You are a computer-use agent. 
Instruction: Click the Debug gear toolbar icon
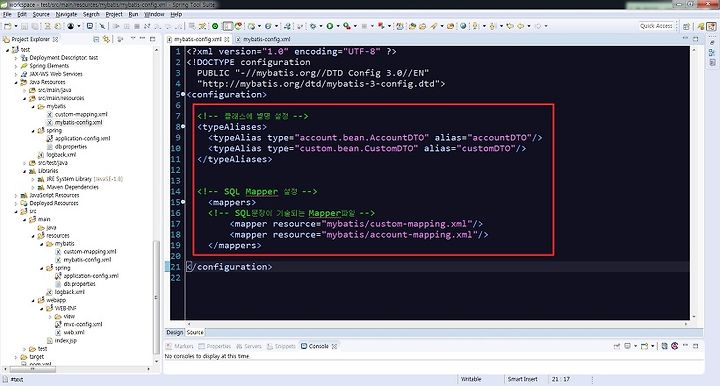tap(313, 26)
